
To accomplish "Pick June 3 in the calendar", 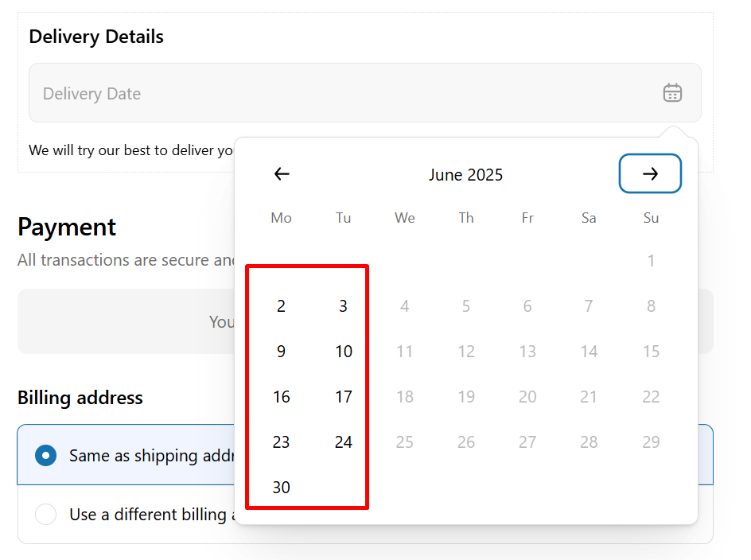I will 343,306.
